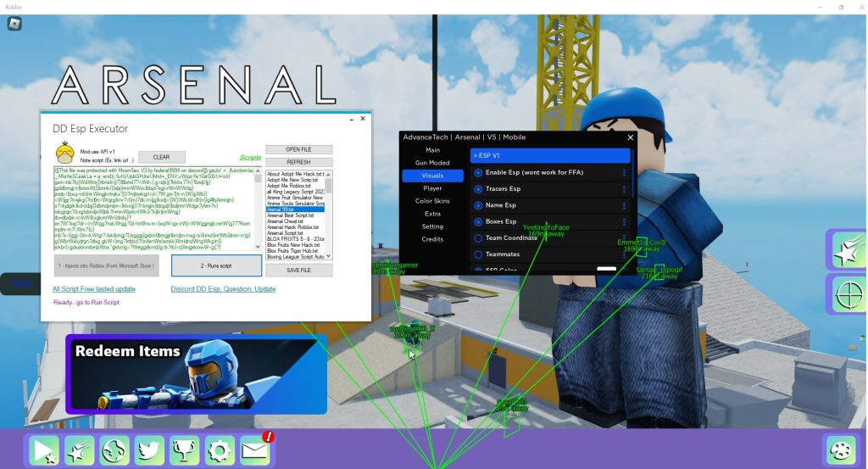868x469 pixels.
Task: Click the green Scripts link
Action: (x=250, y=157)
